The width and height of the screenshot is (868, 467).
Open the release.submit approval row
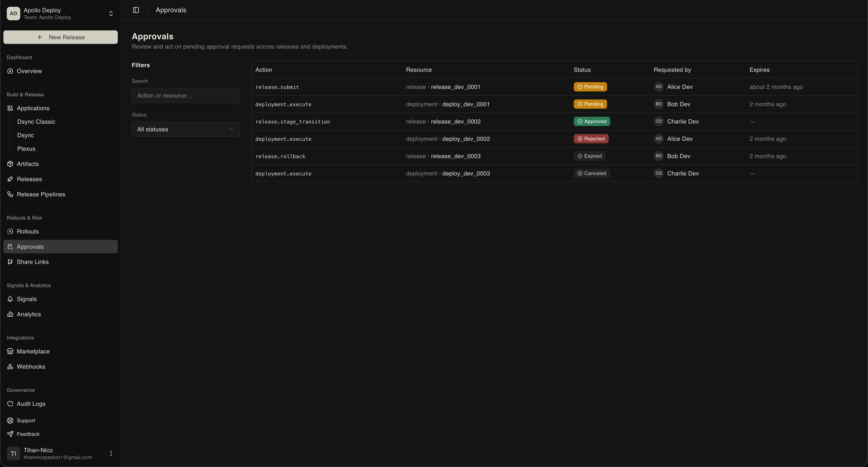(554, 87)
